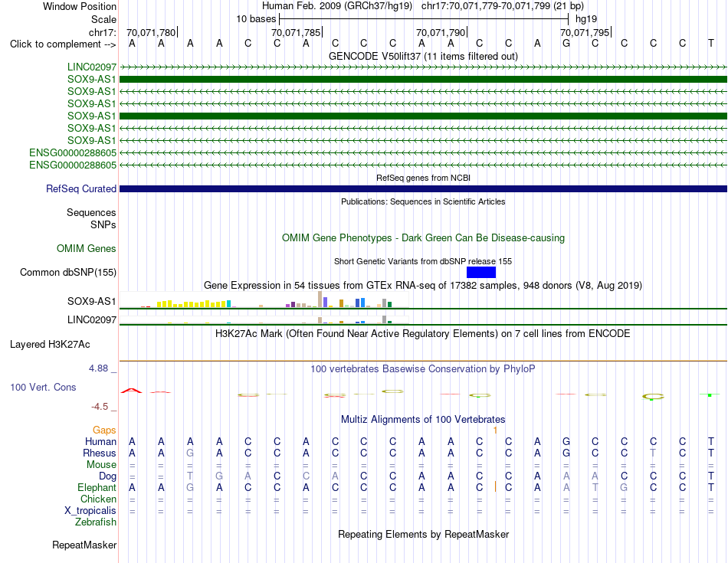Click the Common dbSNP(155) track label

point(67,273)
